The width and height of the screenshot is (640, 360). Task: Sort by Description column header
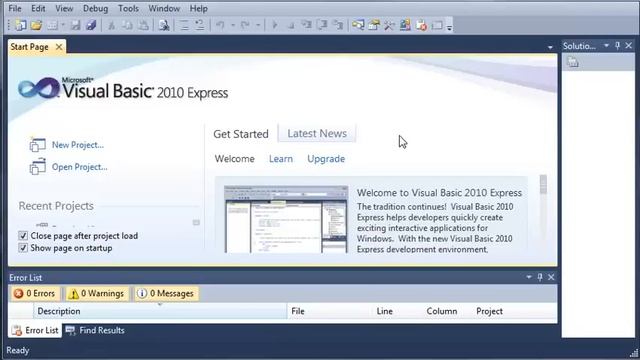(x=160, y=311)
